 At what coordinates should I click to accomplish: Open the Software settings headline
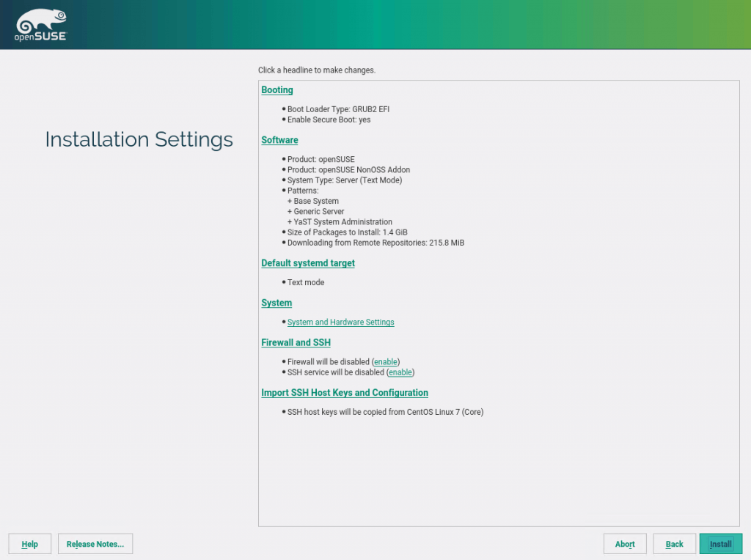click(x=279, y=140)
